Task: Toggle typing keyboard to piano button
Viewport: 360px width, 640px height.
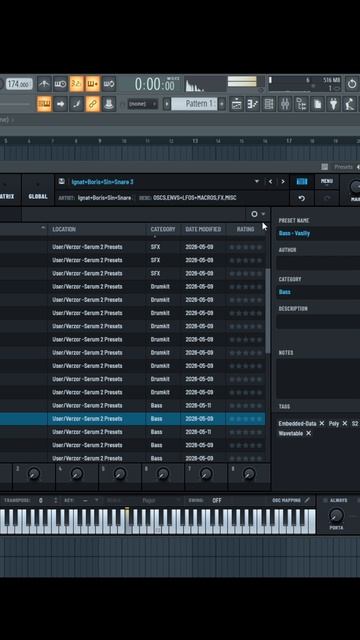Action: point(44,104)
